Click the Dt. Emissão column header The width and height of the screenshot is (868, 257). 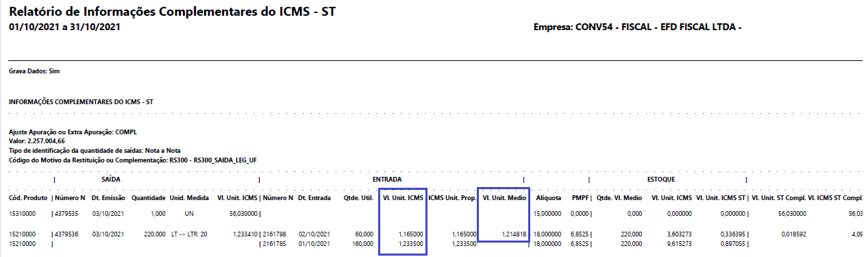(108, 197)
